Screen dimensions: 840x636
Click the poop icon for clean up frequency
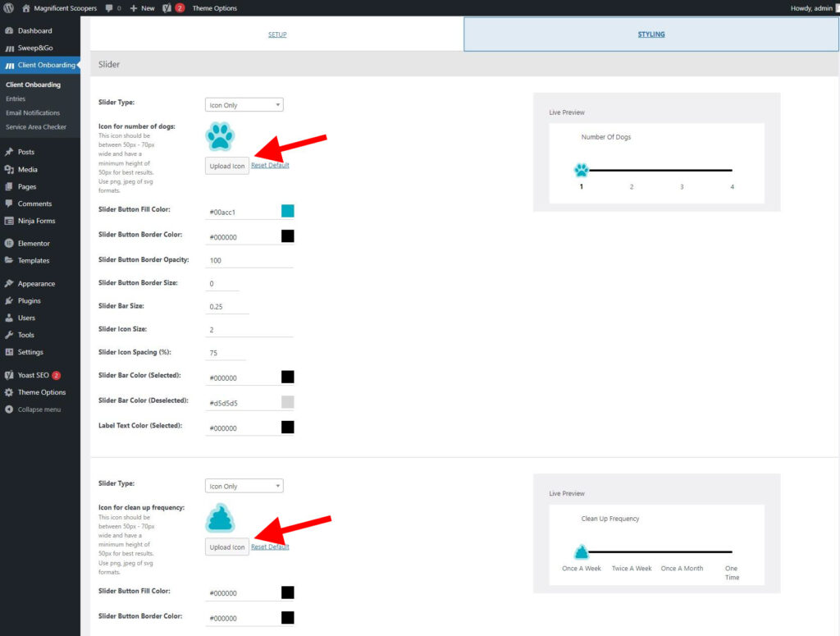220,519
